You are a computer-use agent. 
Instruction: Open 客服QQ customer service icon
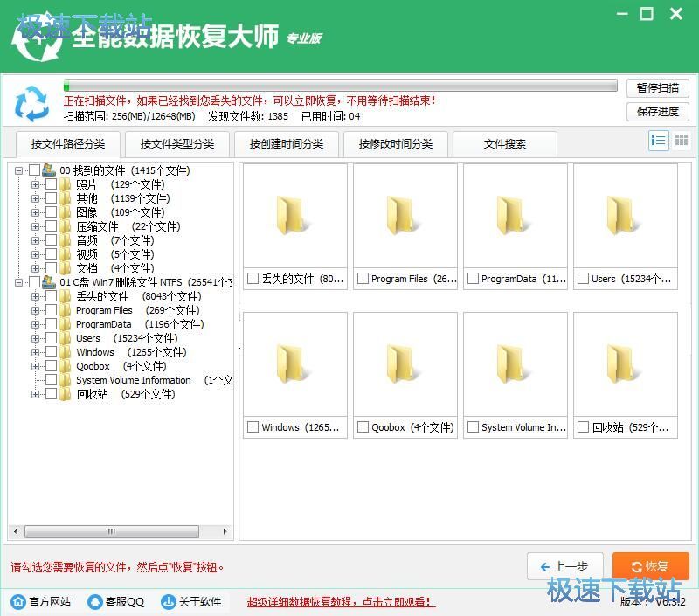click(x=94, y=602)
